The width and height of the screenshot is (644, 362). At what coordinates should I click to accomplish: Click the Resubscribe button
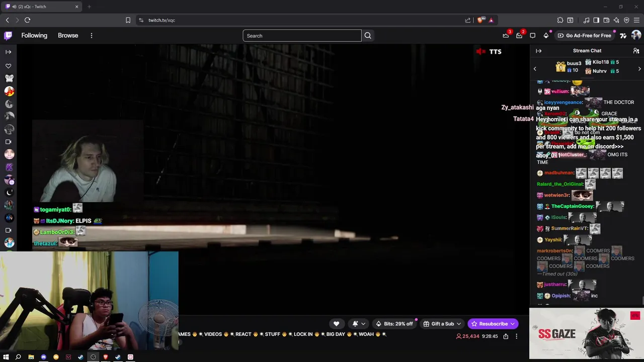tap(493, 324)
